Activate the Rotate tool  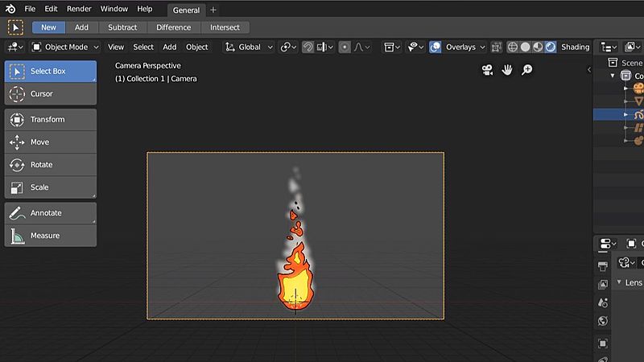coord(51,165)
